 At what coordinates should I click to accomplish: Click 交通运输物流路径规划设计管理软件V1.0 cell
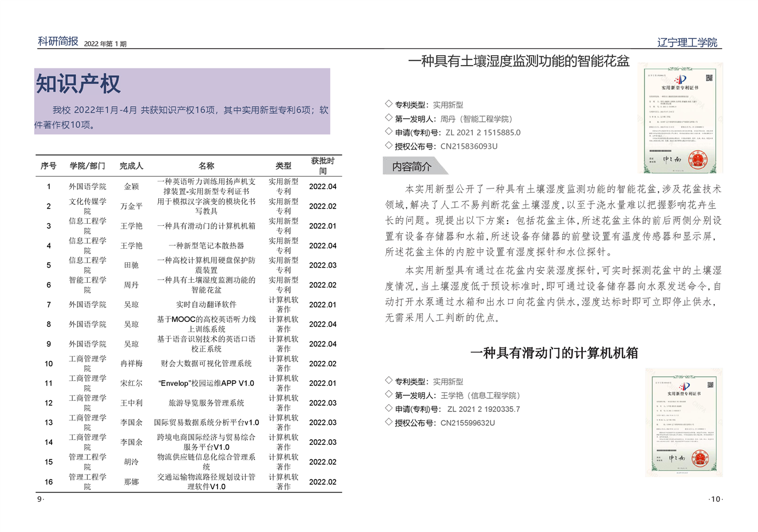[206, 482]
